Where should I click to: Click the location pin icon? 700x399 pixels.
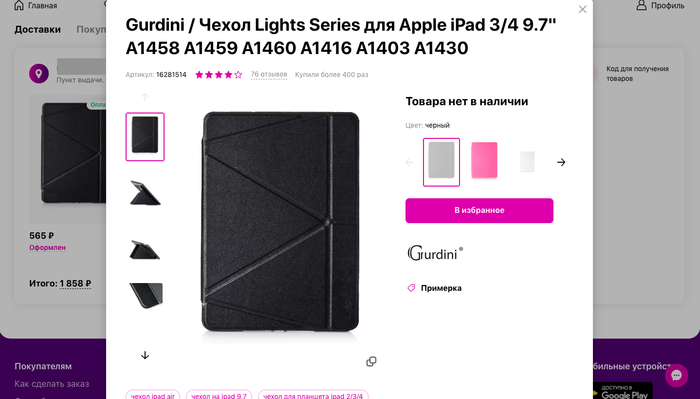[x=39, y=73]
